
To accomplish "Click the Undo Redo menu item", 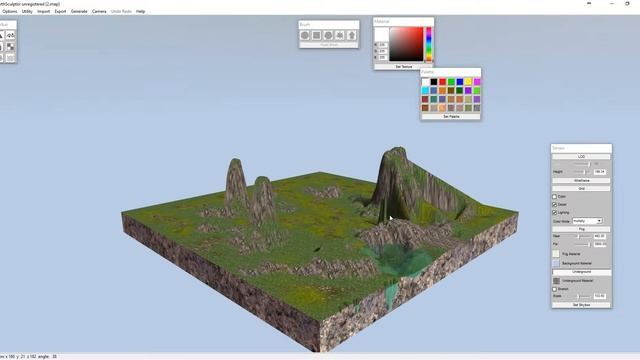I will tap(121, 11).
